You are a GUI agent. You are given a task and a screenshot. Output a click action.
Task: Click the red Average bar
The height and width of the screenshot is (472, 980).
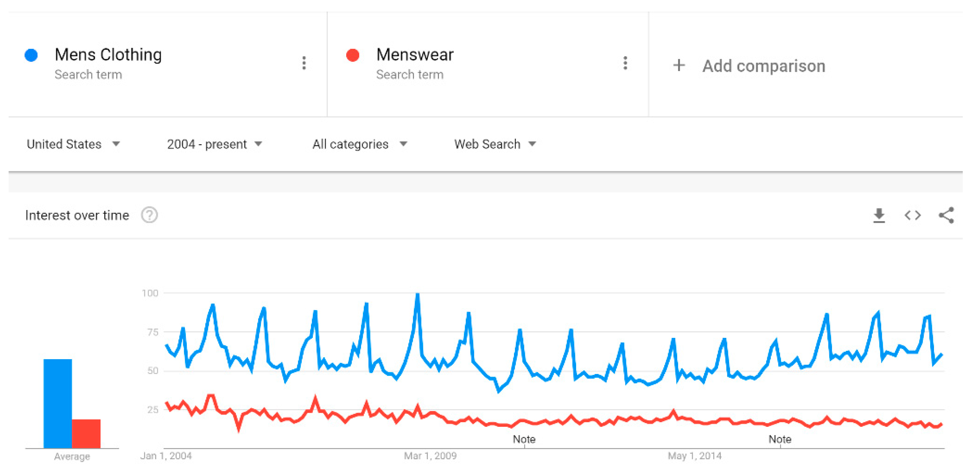click(86, 433)
